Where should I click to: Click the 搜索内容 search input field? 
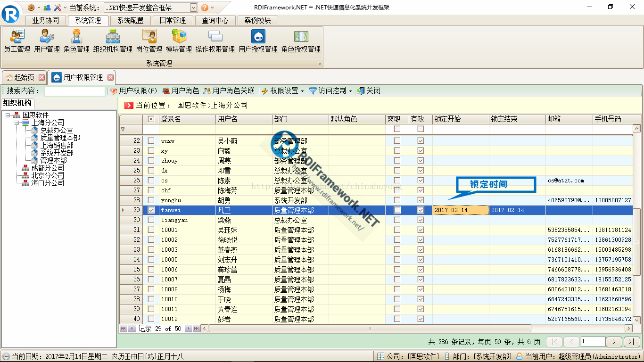click(x=75, y=91)
